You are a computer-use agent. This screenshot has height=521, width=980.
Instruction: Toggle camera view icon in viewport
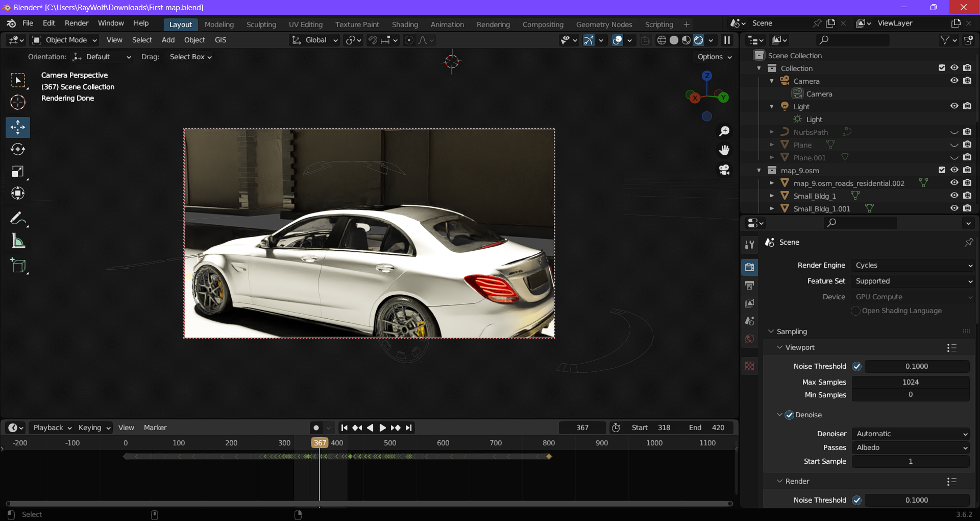[724, 170]
